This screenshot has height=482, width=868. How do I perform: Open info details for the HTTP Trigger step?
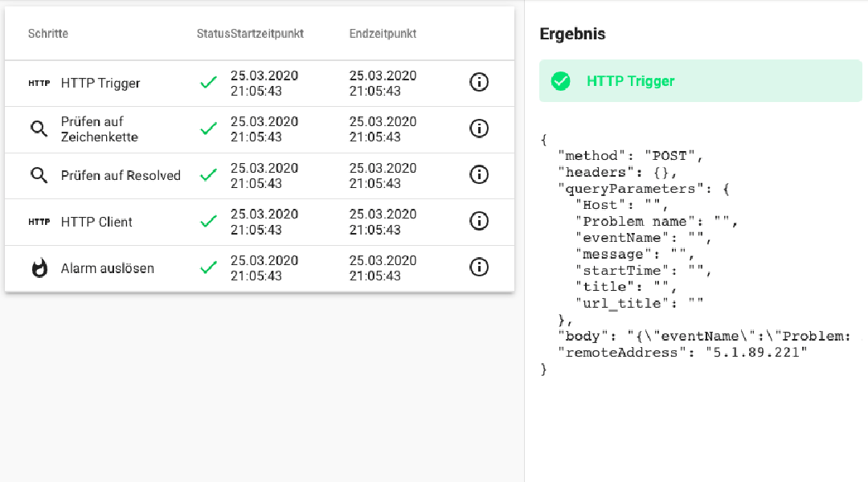479,83
